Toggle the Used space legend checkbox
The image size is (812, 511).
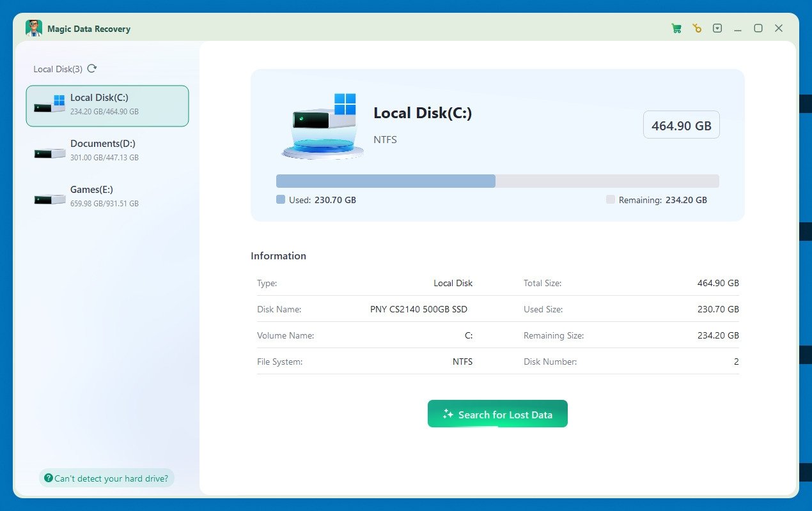280,199
